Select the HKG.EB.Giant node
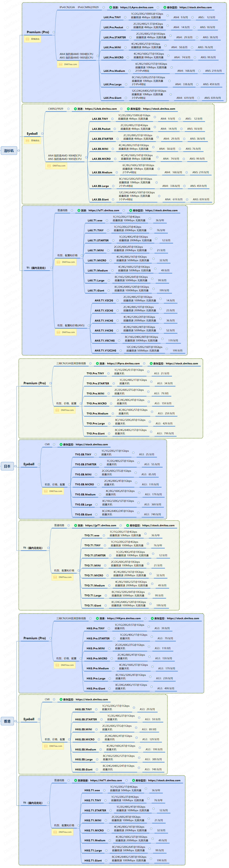This screenshot has height=868, width=229. click(84, 770)
